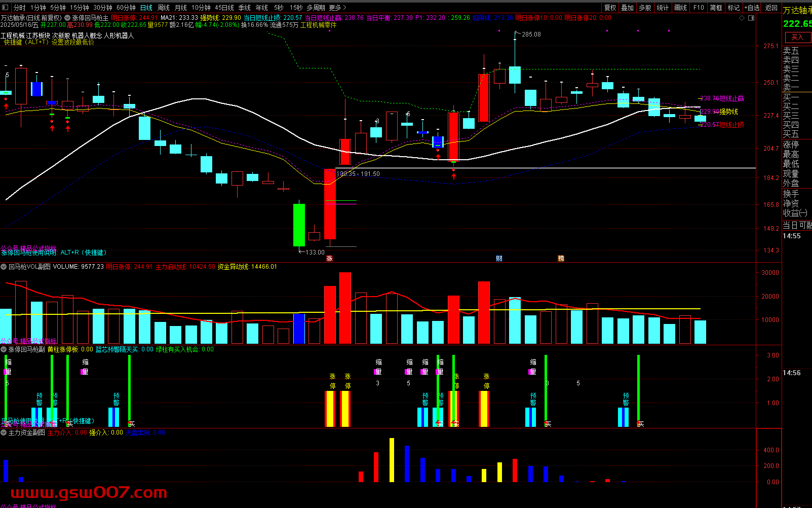Image resolution: width=812 pixels, height=508 pixels.
Task: Click the stock name 万达轴承(日线.前复权)
Action: (31, 18)
